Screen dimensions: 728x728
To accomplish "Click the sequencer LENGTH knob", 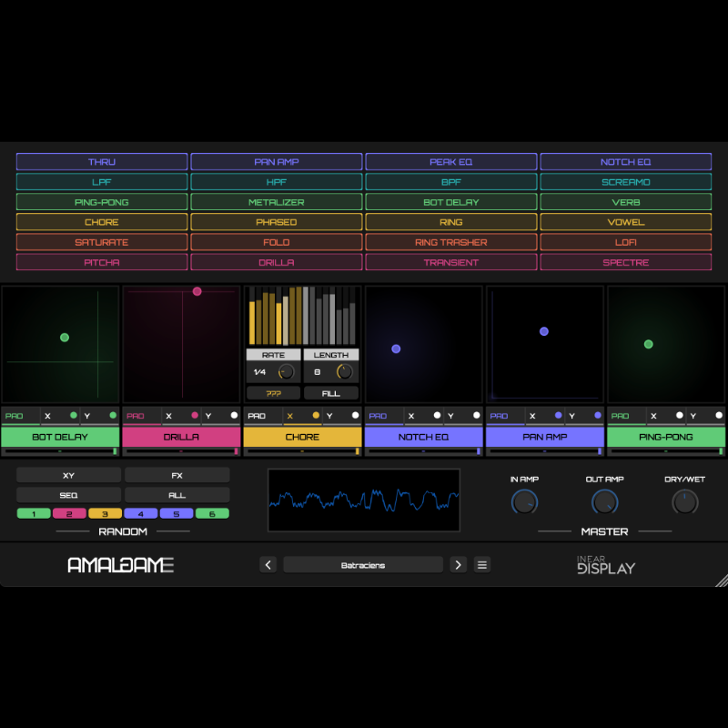I will click(344, 372).
